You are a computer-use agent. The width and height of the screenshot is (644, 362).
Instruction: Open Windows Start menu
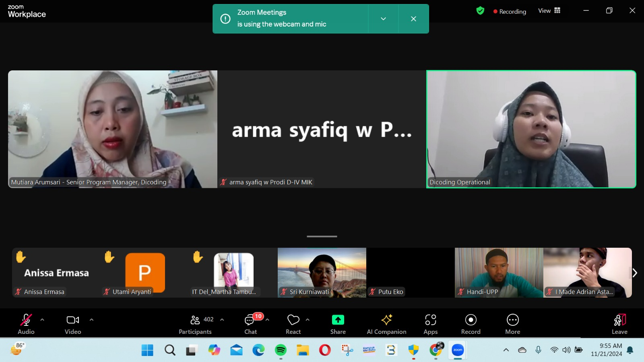click(147, 350)
